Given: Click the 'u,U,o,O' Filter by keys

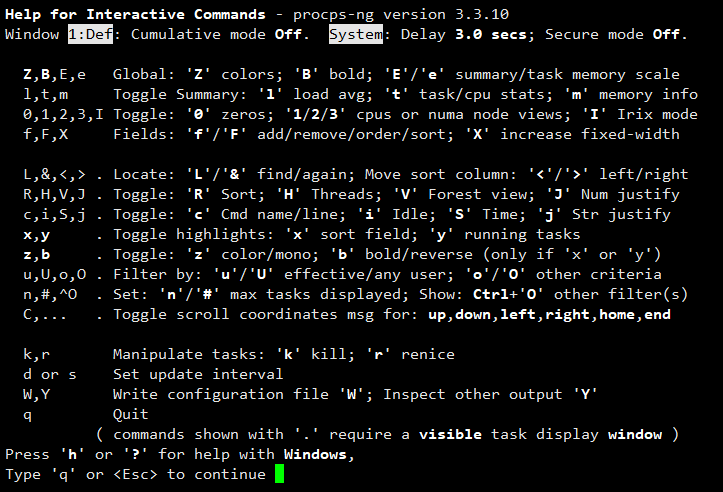Looking at the screenshot, I should click(x=54, y=274).
